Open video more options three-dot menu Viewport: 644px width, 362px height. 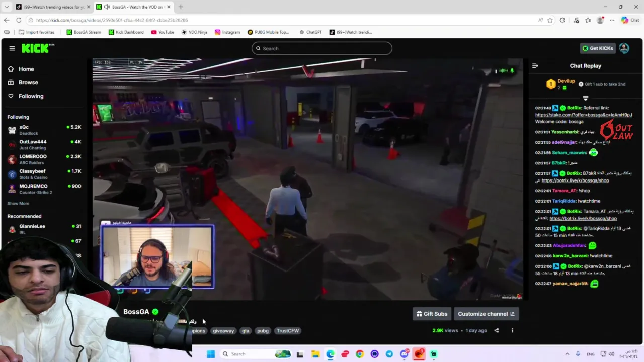click(x=512, y=330)
